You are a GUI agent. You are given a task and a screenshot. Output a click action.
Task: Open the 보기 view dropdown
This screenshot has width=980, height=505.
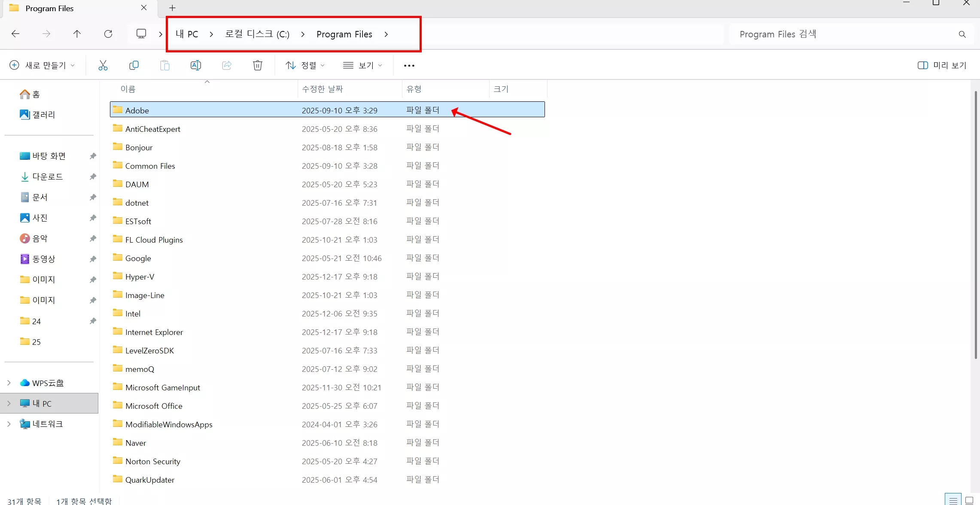point(362,65)
